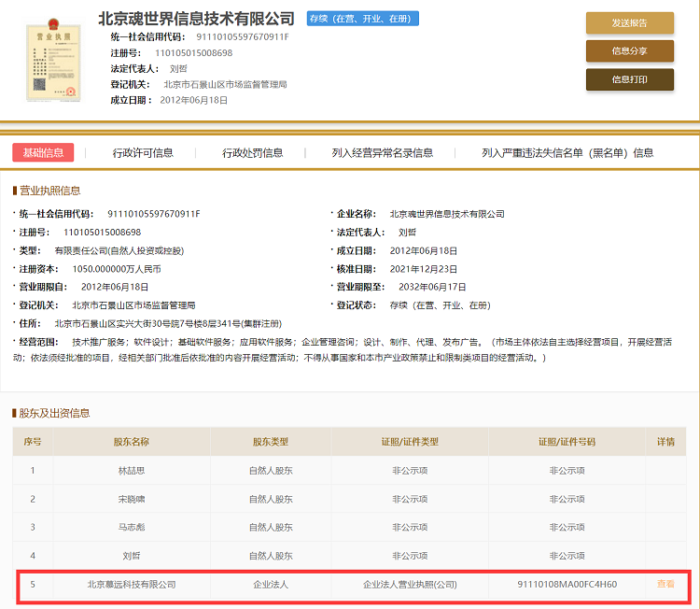Go to the 列入严重违法失信名单（黑名单）信息 tab

point(567,153)
